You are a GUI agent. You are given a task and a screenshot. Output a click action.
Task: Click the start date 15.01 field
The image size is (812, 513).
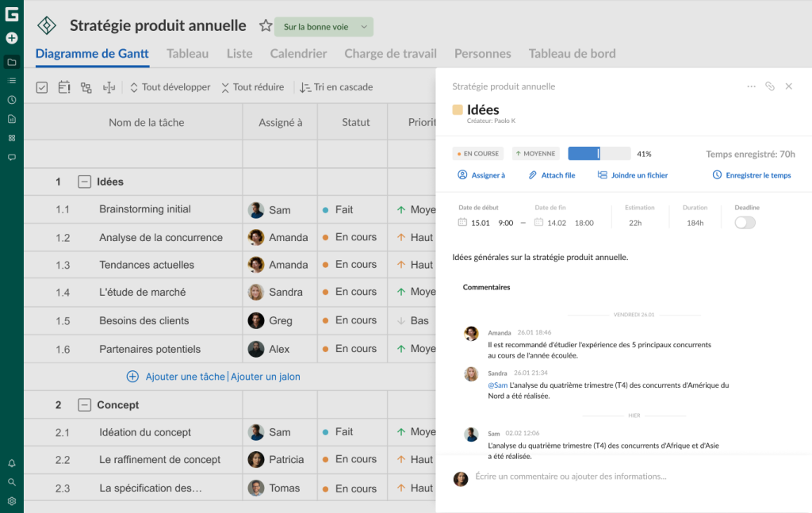coord(480,223)
